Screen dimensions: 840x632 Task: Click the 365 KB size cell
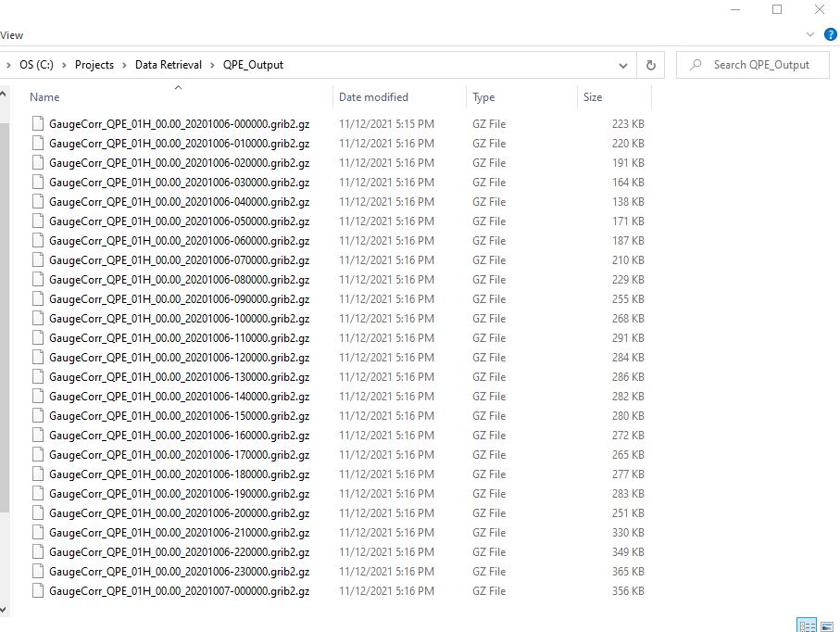(628, 572)
